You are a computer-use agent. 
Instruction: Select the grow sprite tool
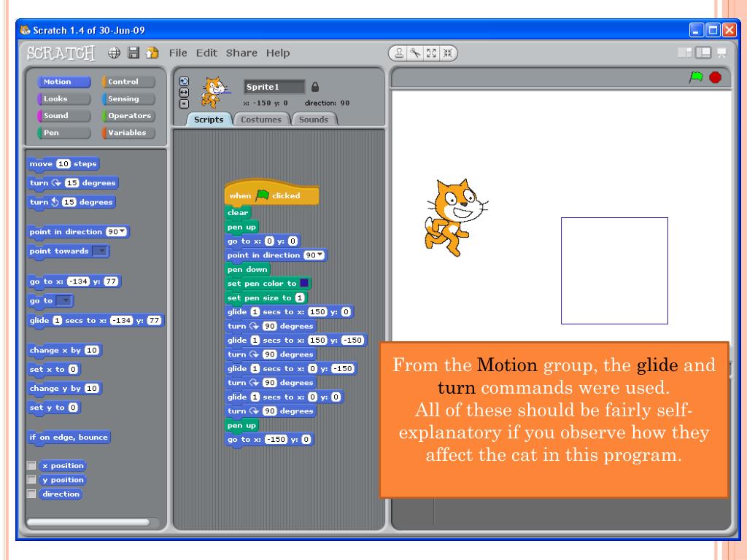pos(431,52)
